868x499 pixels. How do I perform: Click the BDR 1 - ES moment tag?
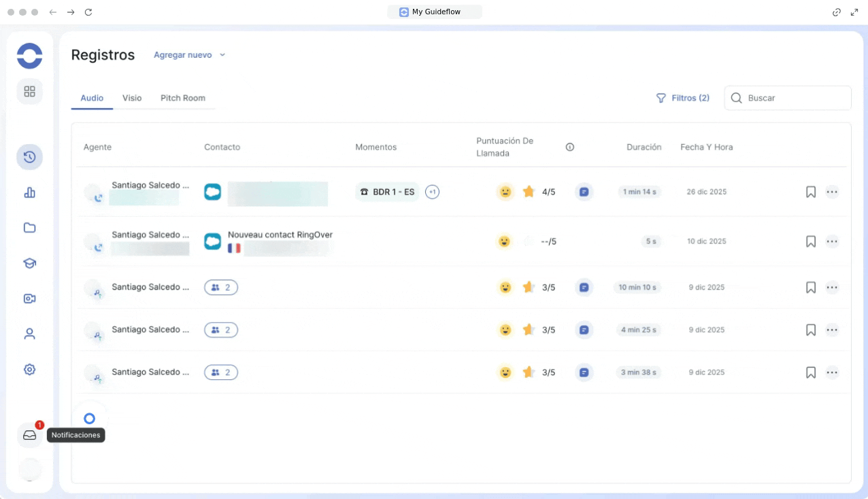coord(387,192)
